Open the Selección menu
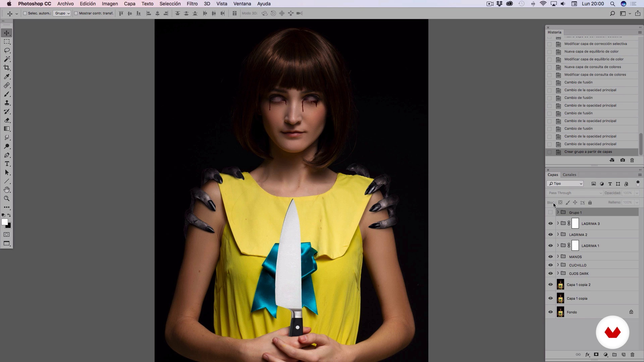644x362 pixels. pyautogui.click(x=170, y=4)
